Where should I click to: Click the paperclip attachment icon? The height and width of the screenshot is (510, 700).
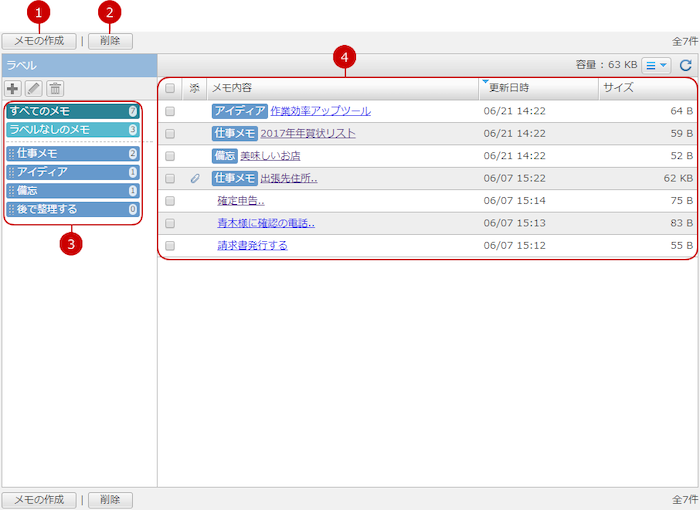(x=195, y=178)
